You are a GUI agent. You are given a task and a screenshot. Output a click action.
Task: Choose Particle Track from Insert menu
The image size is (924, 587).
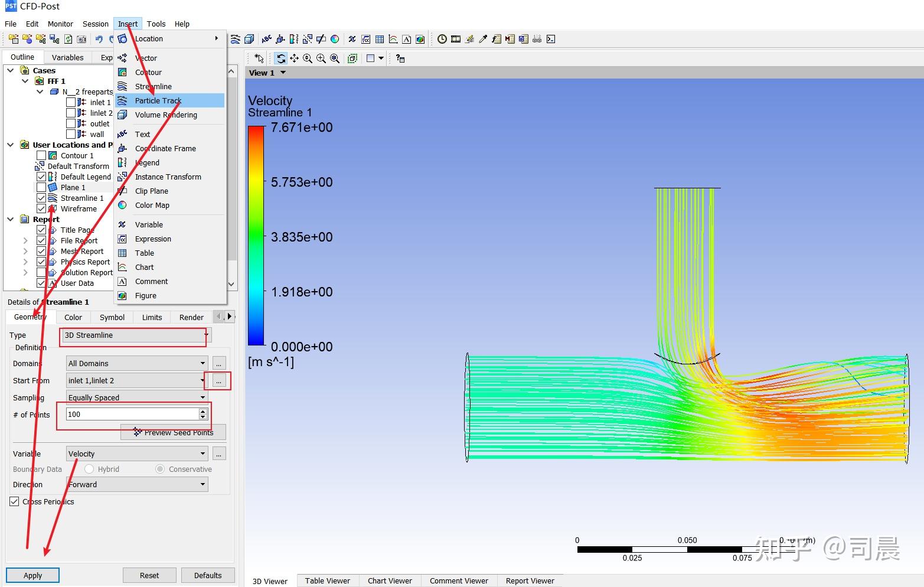(x=158, y=100)
